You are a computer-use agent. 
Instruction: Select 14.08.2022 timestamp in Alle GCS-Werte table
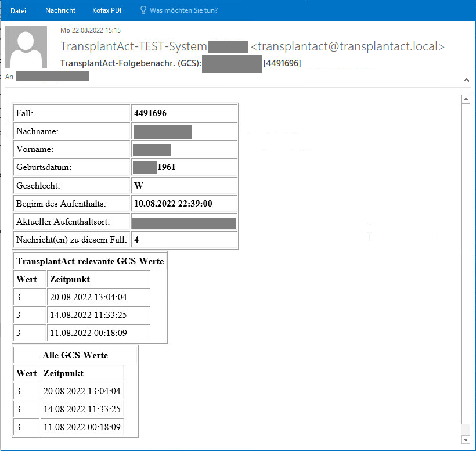click(82, 409)
